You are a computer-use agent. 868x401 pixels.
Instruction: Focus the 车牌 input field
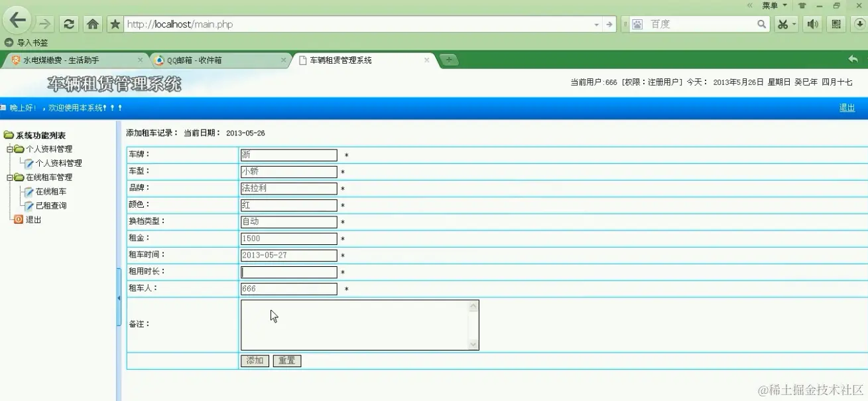pos(289,155)
